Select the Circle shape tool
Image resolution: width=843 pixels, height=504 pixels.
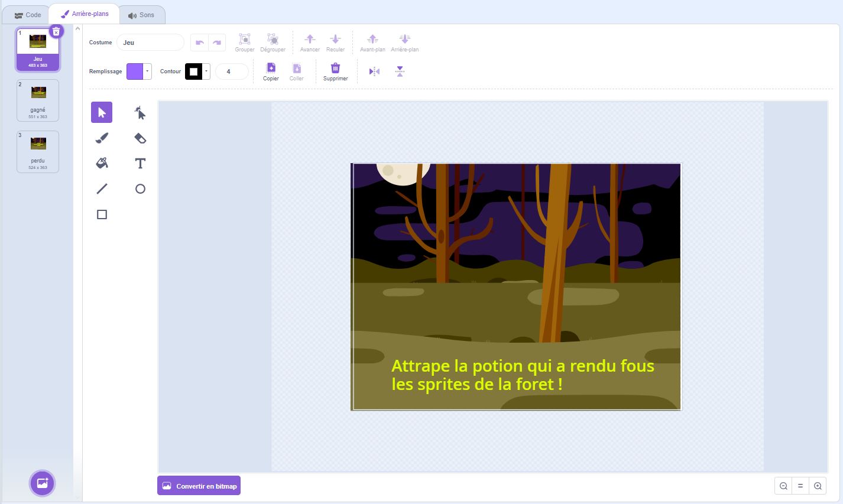coord(140,189)
